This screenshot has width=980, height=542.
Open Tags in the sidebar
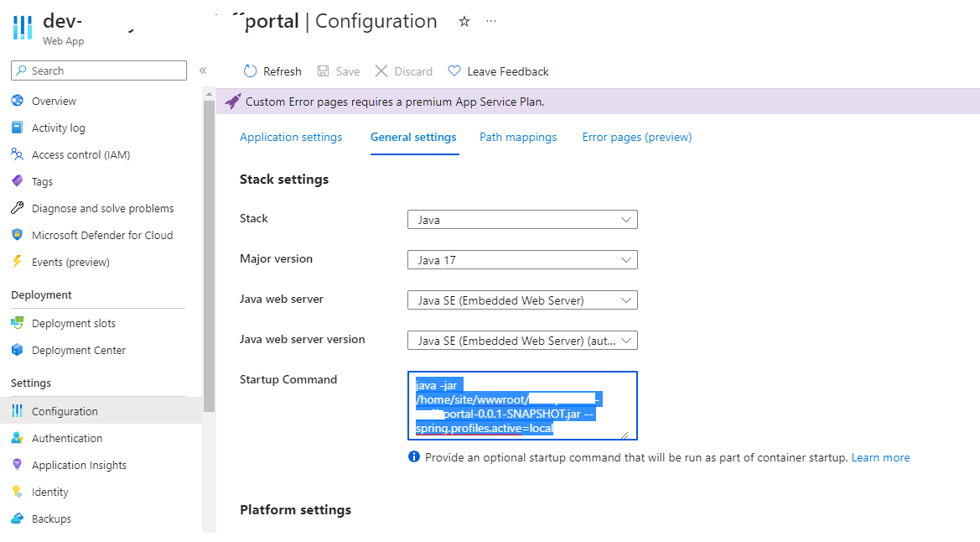pyautogui.click(x=42, y=181)
